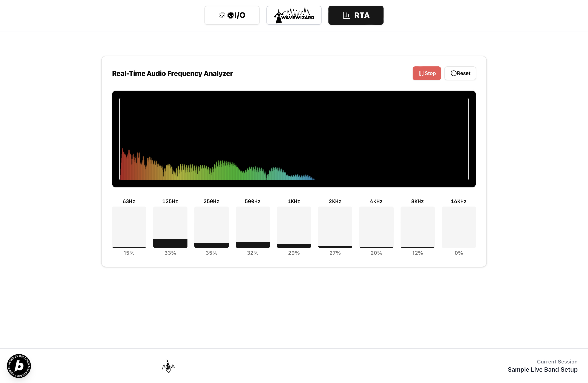Click the Sample Live Band Setup session name
Screen dimensions: 588x383
tap(542, 369)
